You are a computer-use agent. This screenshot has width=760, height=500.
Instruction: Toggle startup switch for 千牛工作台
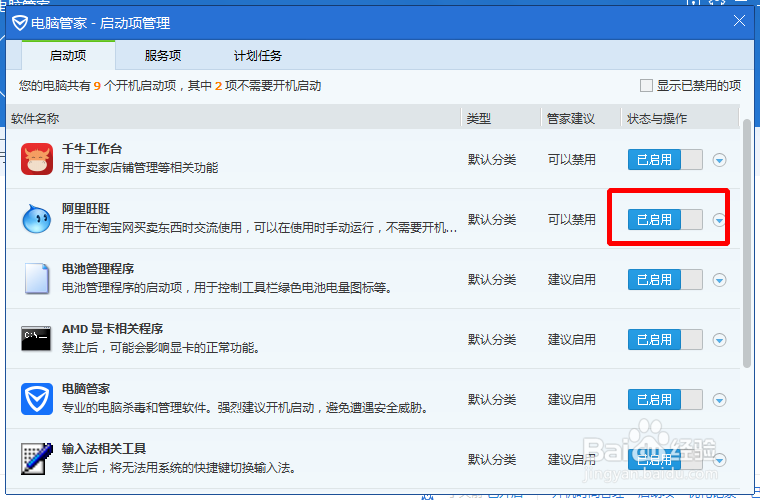[665, 159]
